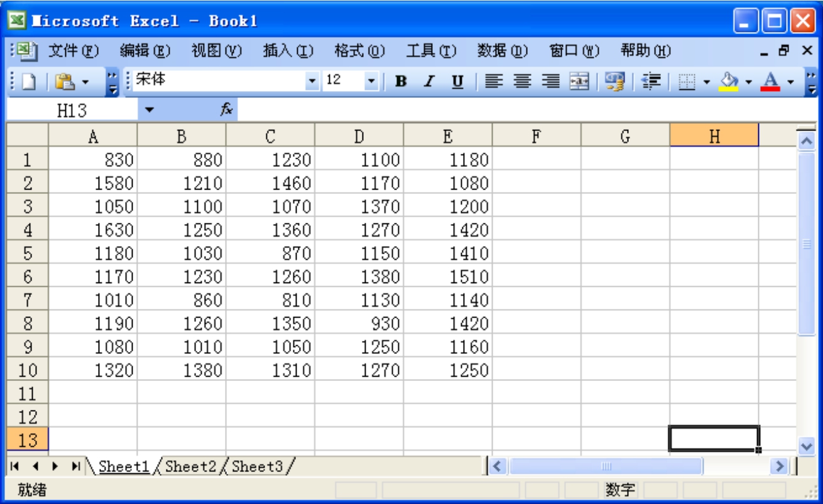The width and height of the screenshot is (823, 504).
Task: Open the 视图 (View) menu
Action: coord(217,51)
